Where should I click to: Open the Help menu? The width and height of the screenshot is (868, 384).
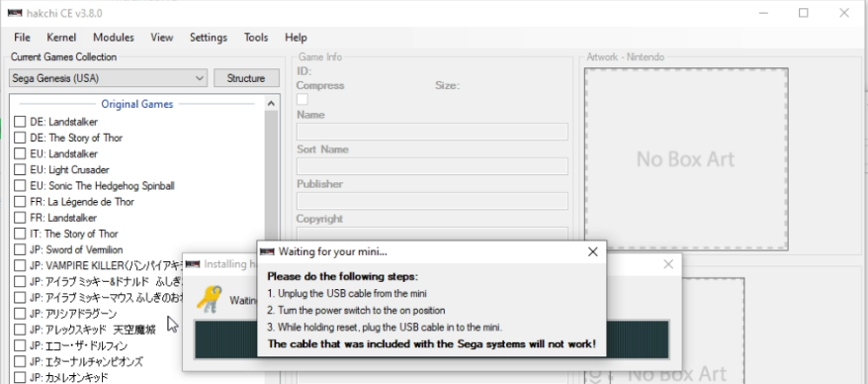pyautogui.click(x=296, y=38)
